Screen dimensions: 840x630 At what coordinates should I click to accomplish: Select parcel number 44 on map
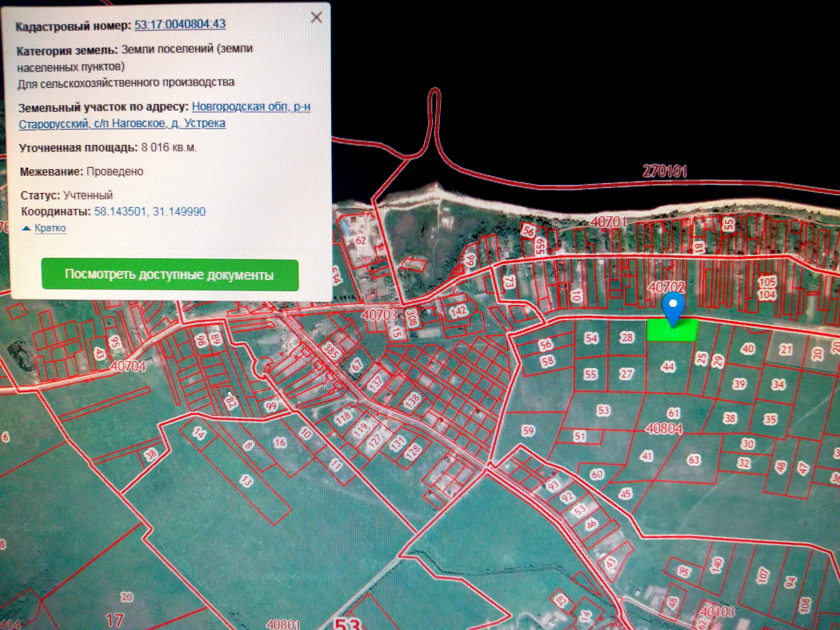[668, 367]
